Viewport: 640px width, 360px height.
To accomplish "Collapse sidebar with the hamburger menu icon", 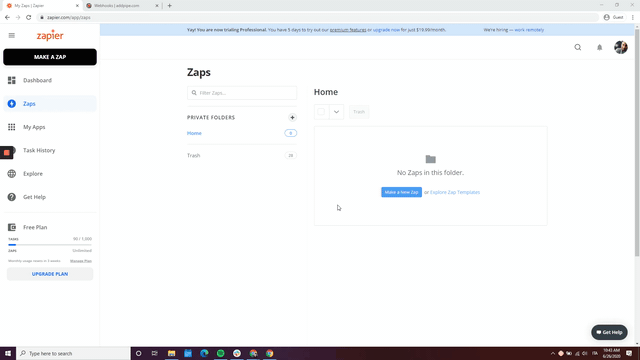I will point(11,36).
